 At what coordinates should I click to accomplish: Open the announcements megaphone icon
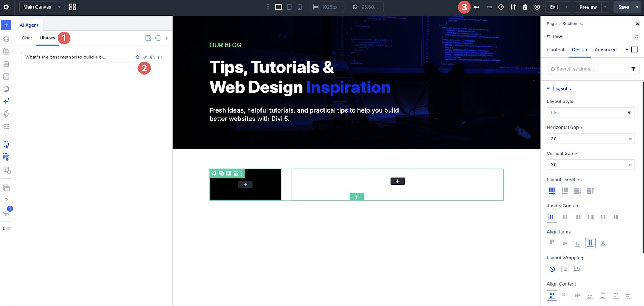(x=6, y=213)
